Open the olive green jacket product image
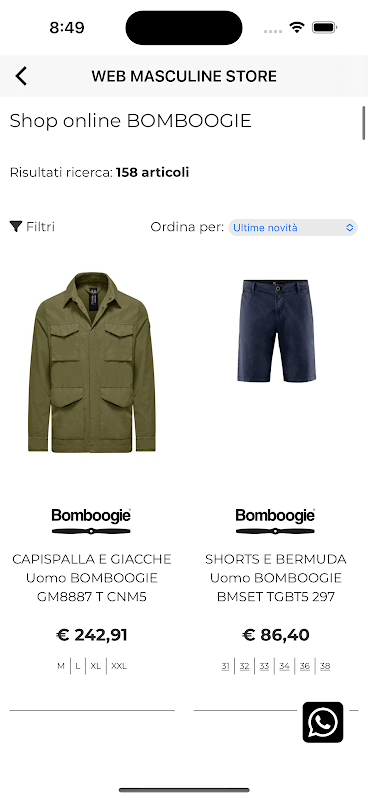Screen dimensions: 368x800 coord(92,362)
